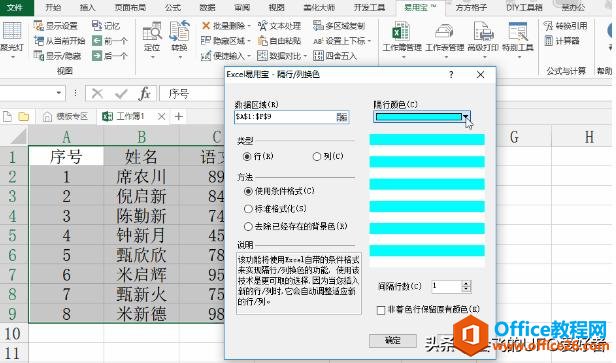Choose 去除已经存在的背景色 option
This screenshot has width=616, height=363.
coord(296,226)
